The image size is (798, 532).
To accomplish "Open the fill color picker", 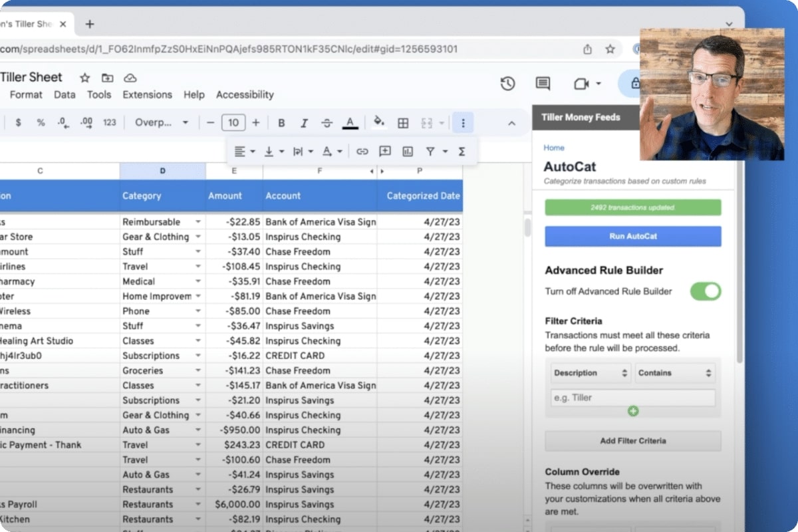I will (379, 122).
